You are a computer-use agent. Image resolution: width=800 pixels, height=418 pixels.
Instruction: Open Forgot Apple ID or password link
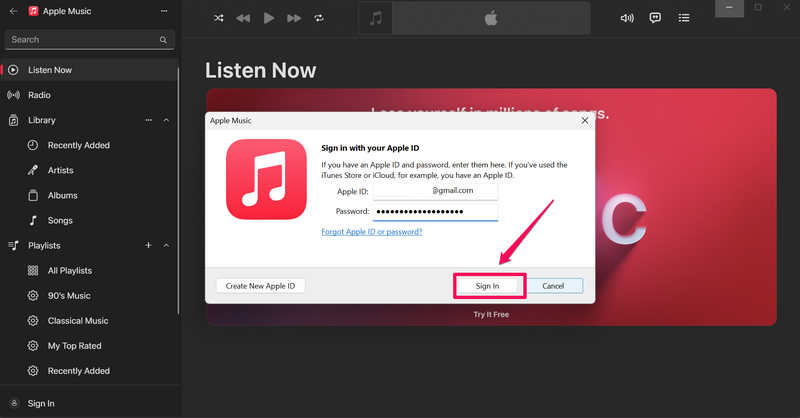pos(371,232)
